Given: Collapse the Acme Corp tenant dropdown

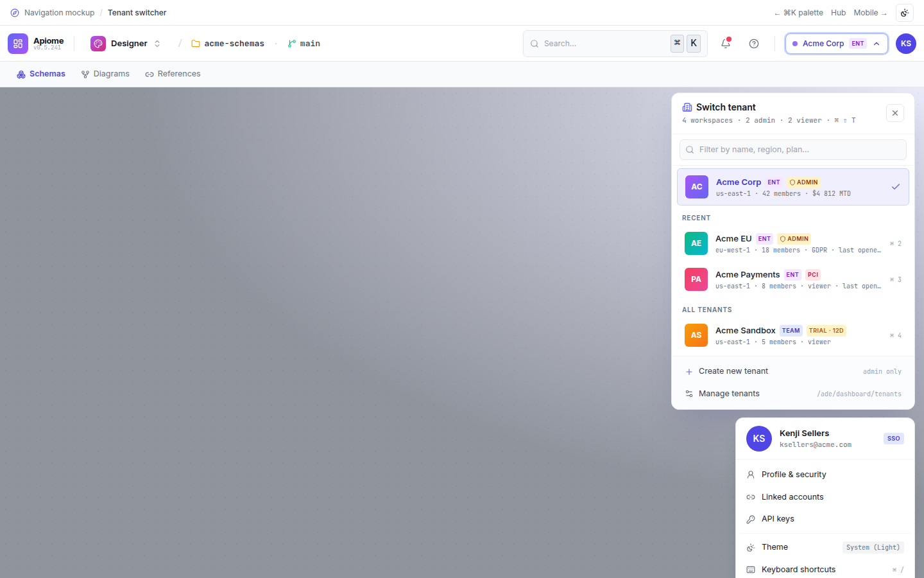Looking at the screenshot, I should [x=837, y=44].
